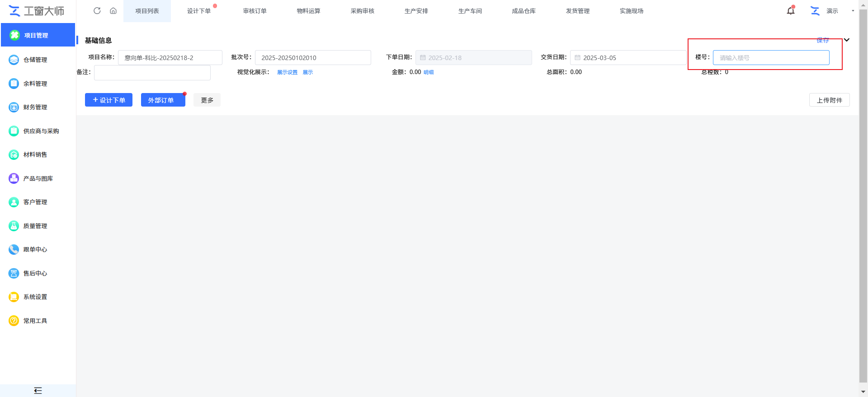Image resolution: width=868 pixels, height=397 pixels.
Task: Click the 保存 link
Action: pos(823,41)
